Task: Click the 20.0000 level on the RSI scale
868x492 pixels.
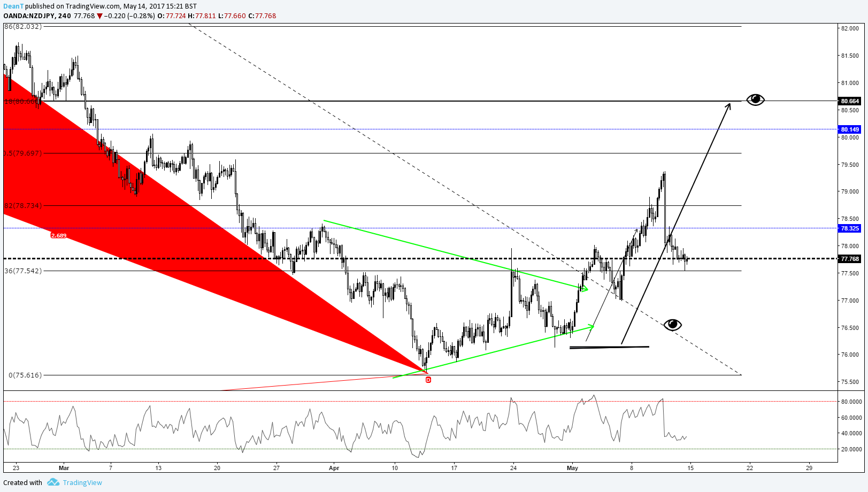Action: (851, 449)
